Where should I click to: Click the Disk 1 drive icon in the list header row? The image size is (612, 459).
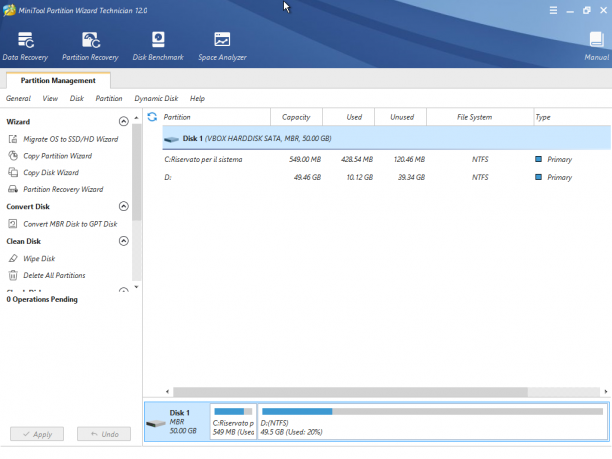[171, 139]
